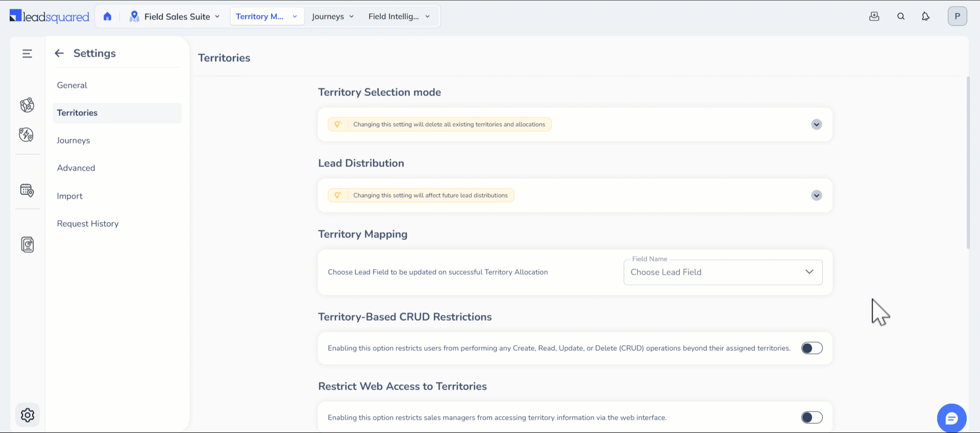This screenshot has width=980, height=433.
Task: Open the Choose Lead Field dropdown
Action: point(723,272)
